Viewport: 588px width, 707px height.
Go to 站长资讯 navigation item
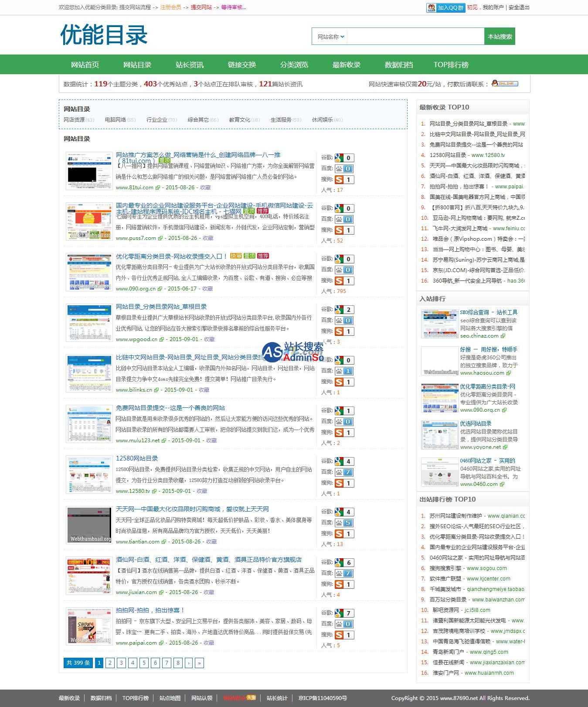point(190,65)
